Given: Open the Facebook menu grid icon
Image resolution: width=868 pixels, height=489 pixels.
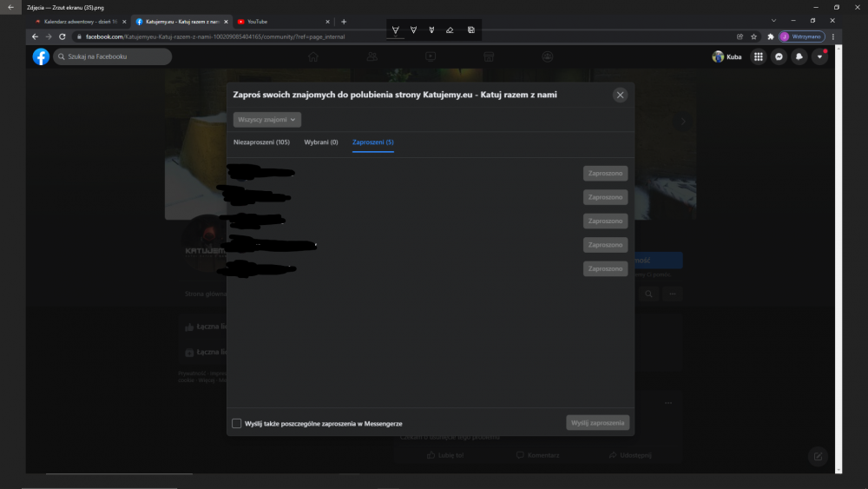Looking at the screenshot, I should (x=759, y=56).
